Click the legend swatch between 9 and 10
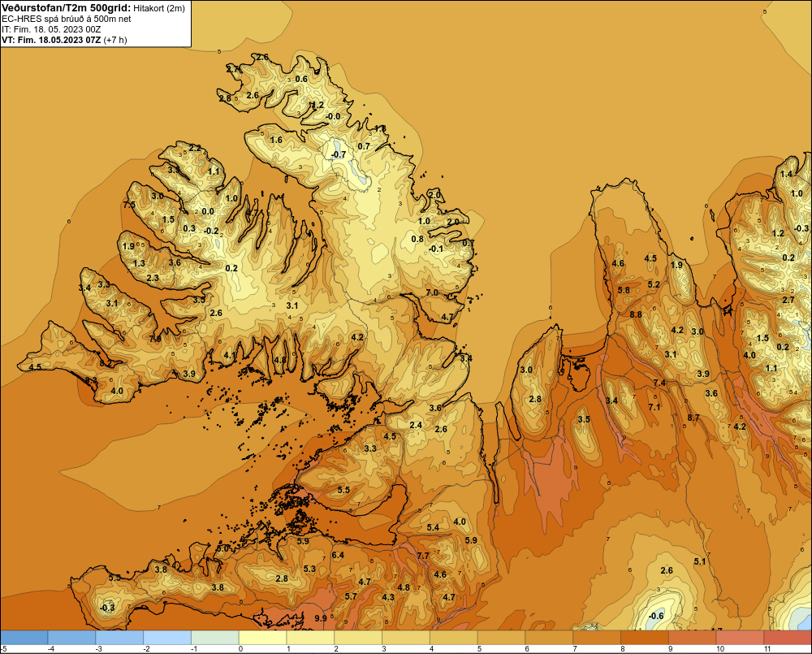 click(x=693, y=637)
